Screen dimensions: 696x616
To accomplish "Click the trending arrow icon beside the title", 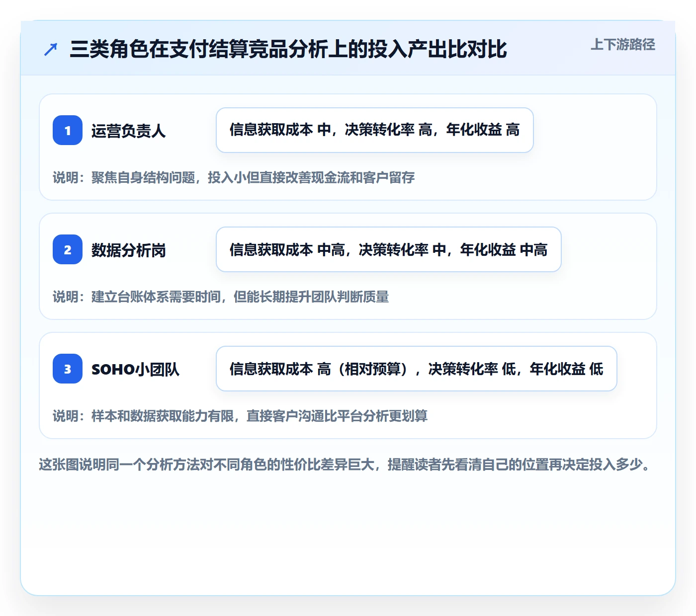I will pos(51,49).
